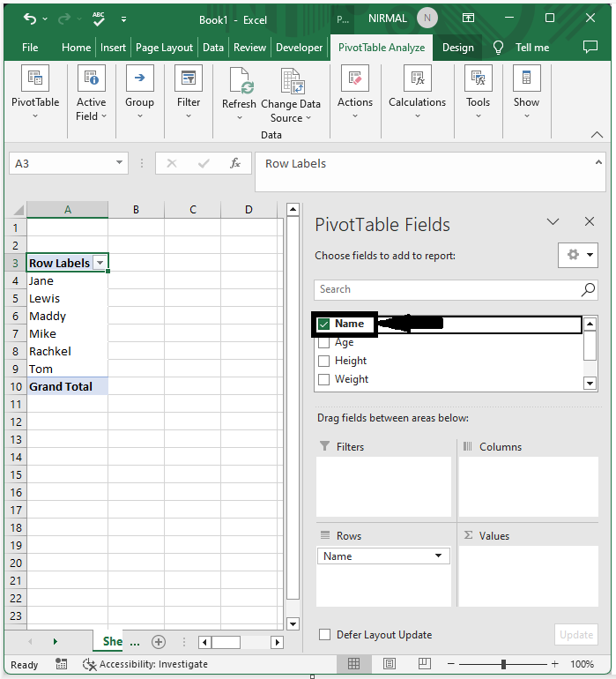Click the Redo arrow icon
Viewport: 616px width, 679px height.
(x=64, y=19)
